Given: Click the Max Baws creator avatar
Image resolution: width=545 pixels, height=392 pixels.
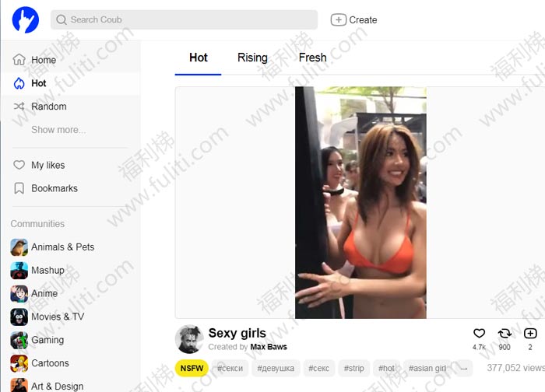Looking at the screenshot, I should pos(189,339).
